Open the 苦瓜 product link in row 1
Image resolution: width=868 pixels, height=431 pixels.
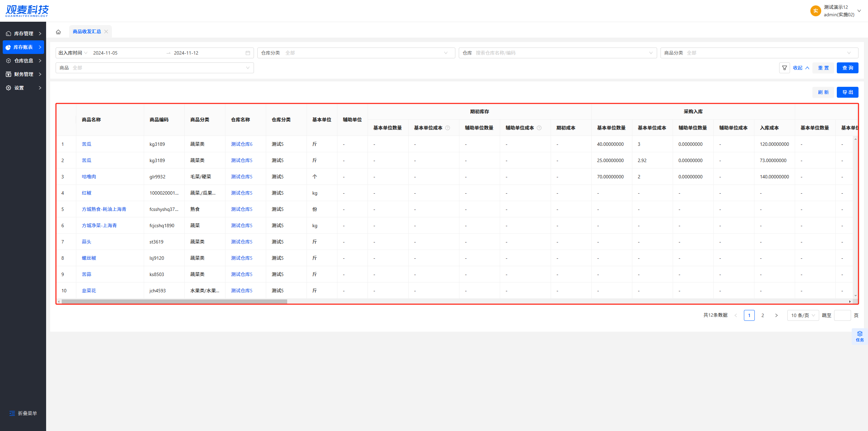[x=86, y=144]
